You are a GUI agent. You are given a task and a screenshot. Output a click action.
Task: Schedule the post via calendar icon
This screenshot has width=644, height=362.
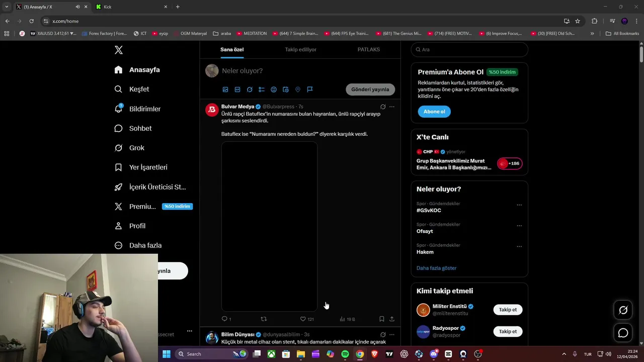point(286,89)
